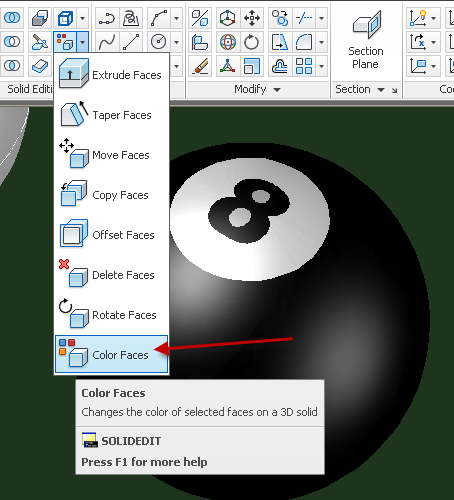
Task: Click the Subtract solids icon in middle row
Action: 12,42
